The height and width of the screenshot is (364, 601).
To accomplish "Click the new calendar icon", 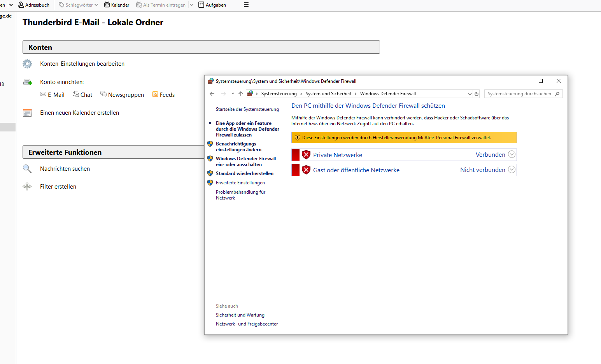I will coord(27,113).
